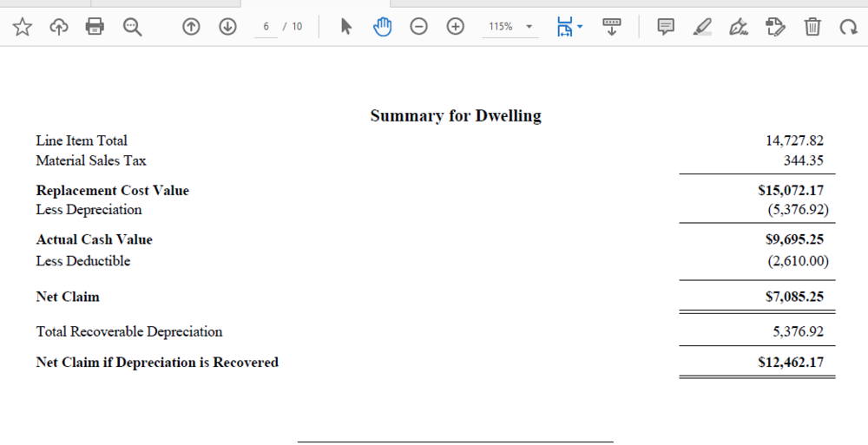Go to the previous page with up arrow
This screenshot has height=445, width=868.
pos(191,27)
